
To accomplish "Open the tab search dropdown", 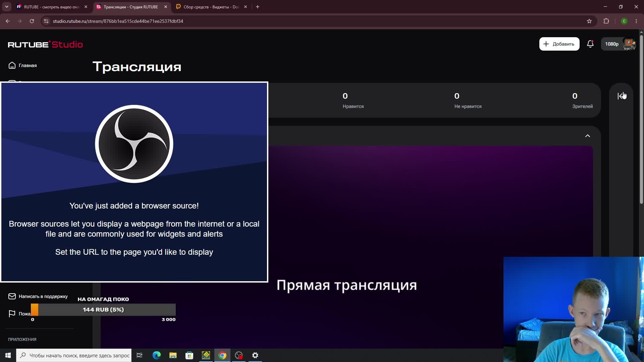I will (6, 7).
